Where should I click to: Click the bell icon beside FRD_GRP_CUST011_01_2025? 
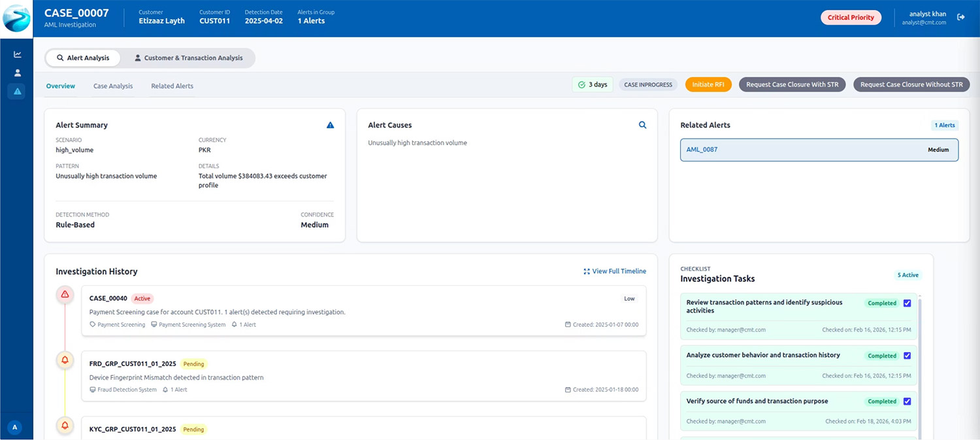pyautogui.click(x=65, y=360)
